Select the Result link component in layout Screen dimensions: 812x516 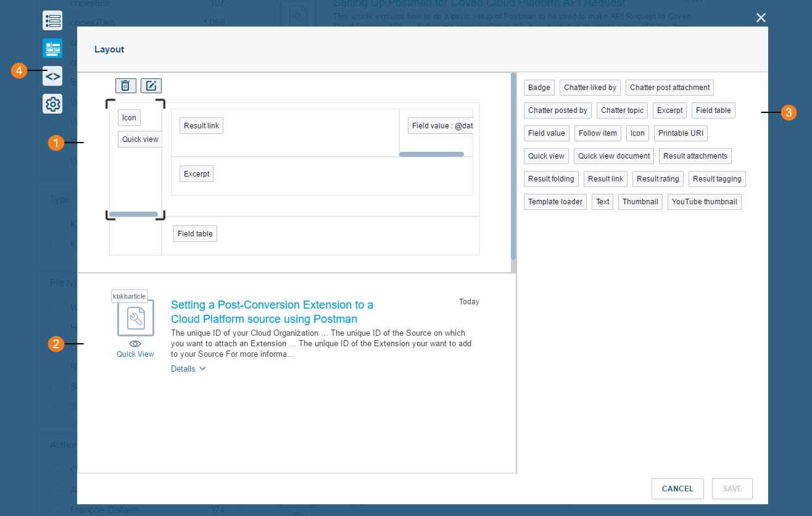(x=201, y=126)
